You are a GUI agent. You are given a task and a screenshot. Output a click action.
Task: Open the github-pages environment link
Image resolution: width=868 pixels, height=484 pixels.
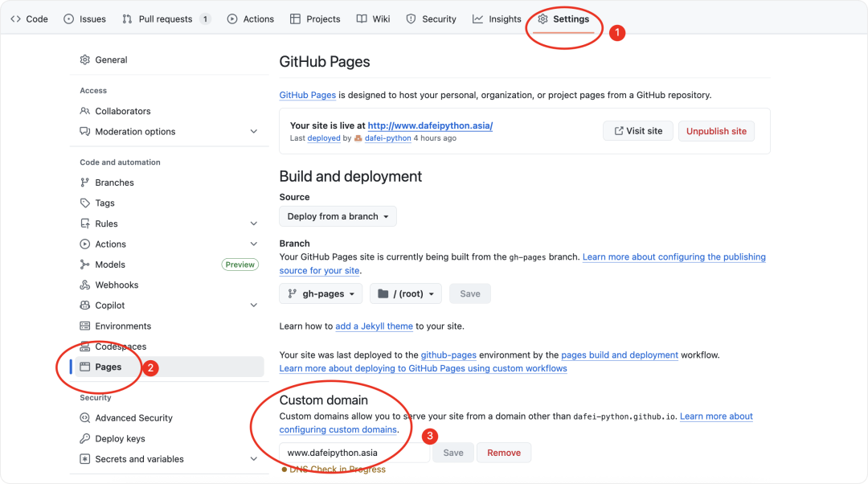point(448,355)
